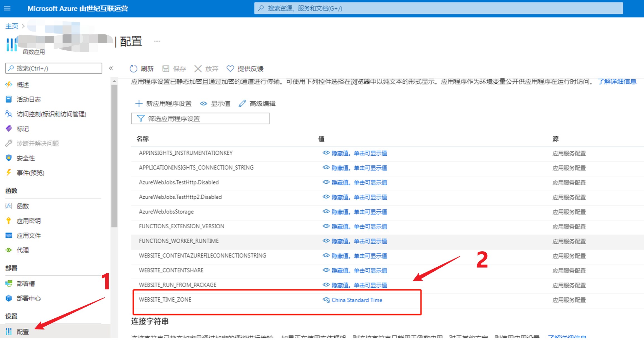Collapse the left sidebar with the double chevron
The height and width of the screenshot is (341, 644).
[111, 68]
